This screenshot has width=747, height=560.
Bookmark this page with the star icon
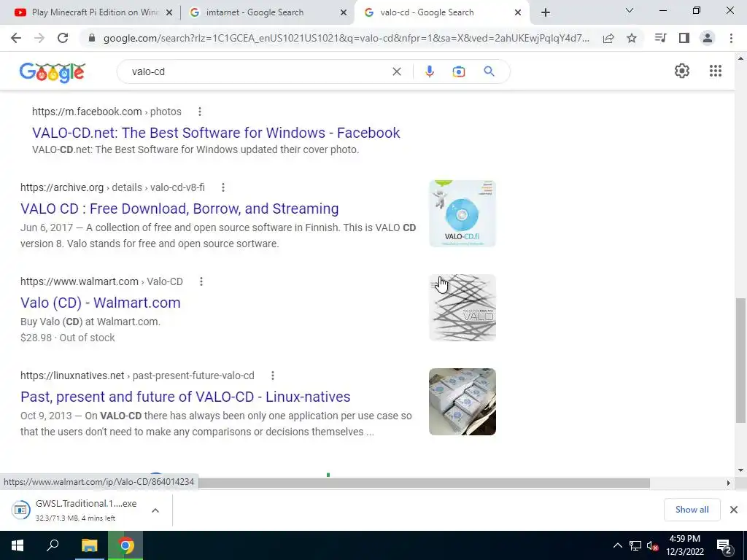632,38
